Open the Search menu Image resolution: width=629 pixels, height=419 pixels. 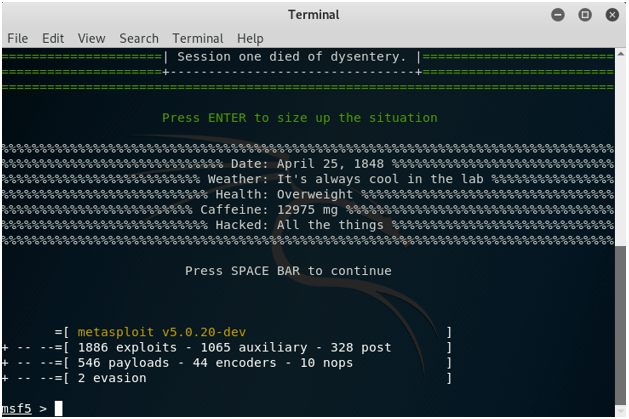click(139, 38)
